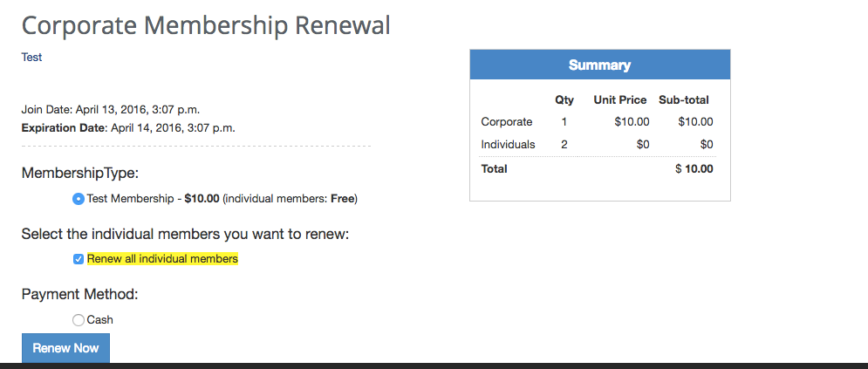Click the Summary panel header
Image resolution: width=868 pixels, height=369 pixels.
pos(599,65)
